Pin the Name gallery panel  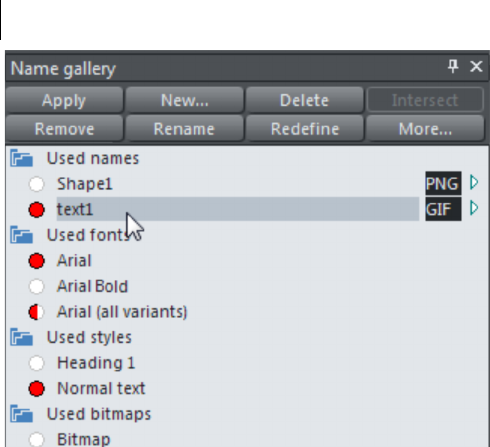point(453,66)
